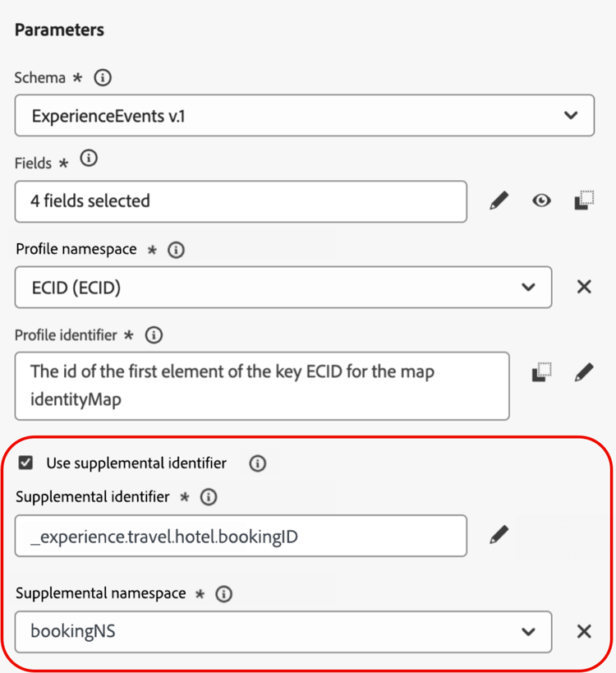Image resolution: width=616 pixels, height=673 pixels.
Task: Clear the bookingNS supplemental namespace
Action: tap(584, 631)
